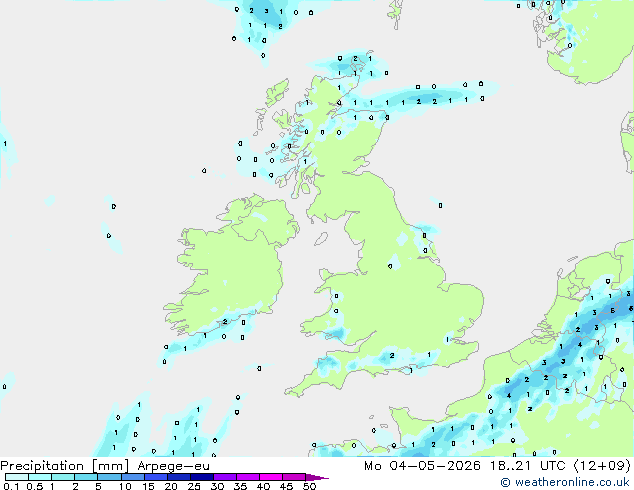This screenshot has width=634, height=490.
Task: Pick the legend swatch between 0.1 and 0.5
Action: point(17,477)
